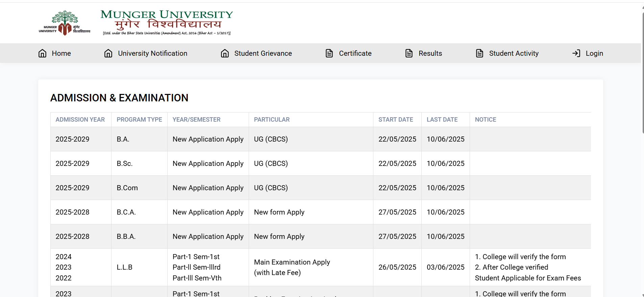The width and height of the screenshot is (644, 297).
Task: Click last date 03/06/2025 in L.L.B row
Action: pyautogui.click(x=446, y=267)
